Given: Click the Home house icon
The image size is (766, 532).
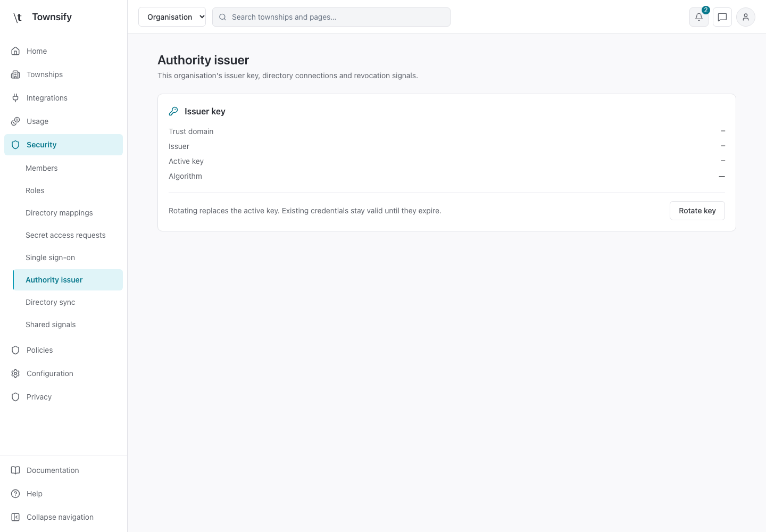Looking at the screenshot, I should [15, 51].
